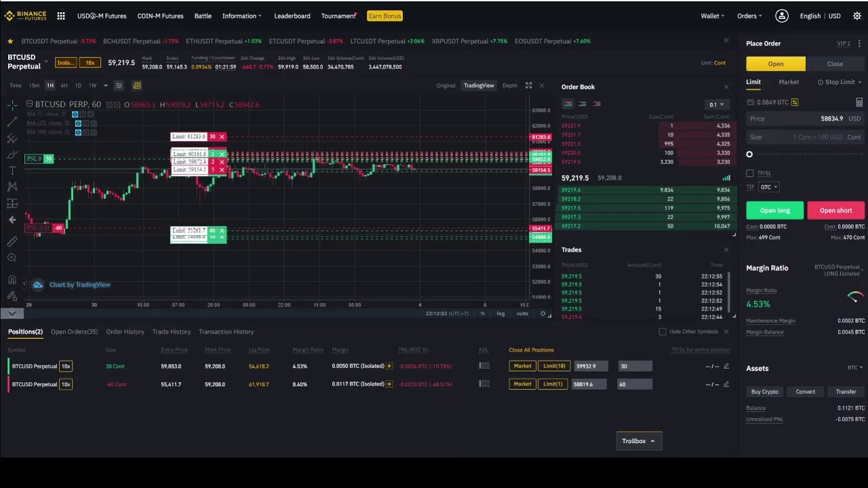Select the text annotation tool

[x=12, y=171]
